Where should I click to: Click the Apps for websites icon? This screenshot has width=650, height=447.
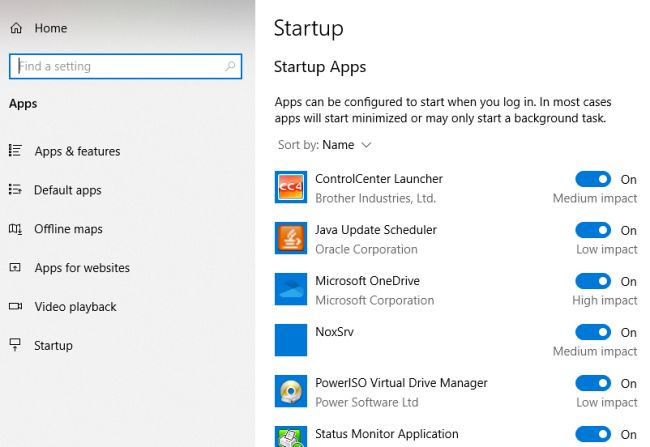15,267
